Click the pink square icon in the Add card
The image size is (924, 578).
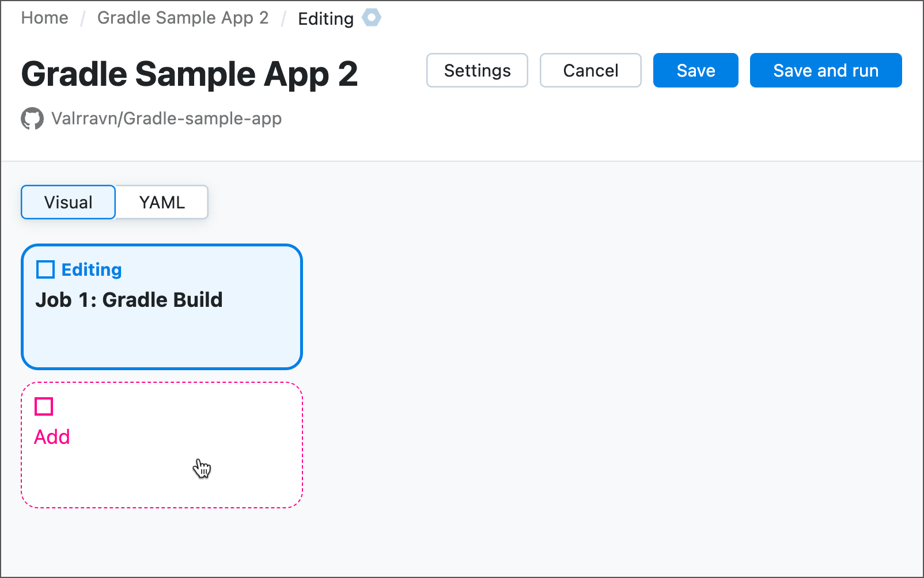point(44,406)
